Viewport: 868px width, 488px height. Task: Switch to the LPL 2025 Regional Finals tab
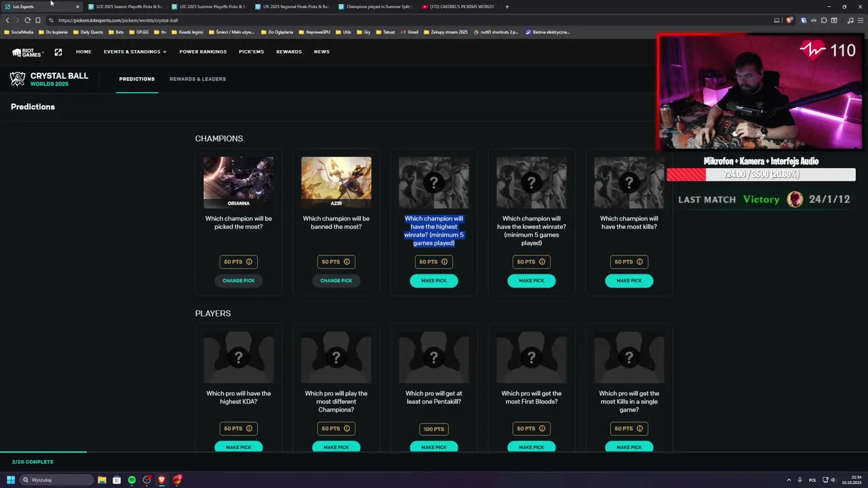(292, 7)
